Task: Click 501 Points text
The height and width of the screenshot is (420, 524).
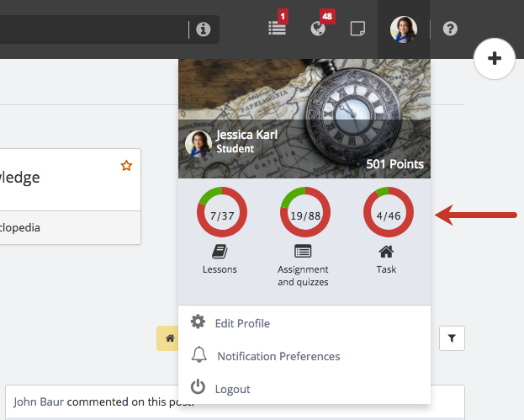Action: pyautogui.click(x=394, y=164)
